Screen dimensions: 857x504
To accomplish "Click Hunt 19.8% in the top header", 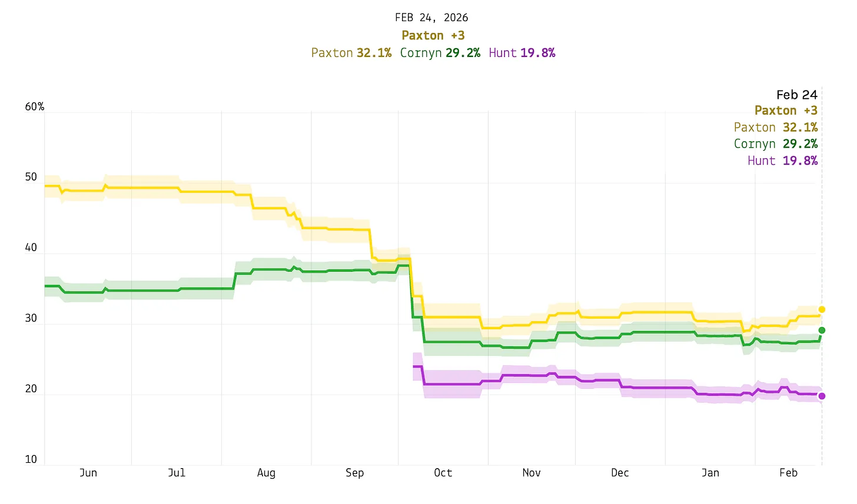I will [522, 53].
